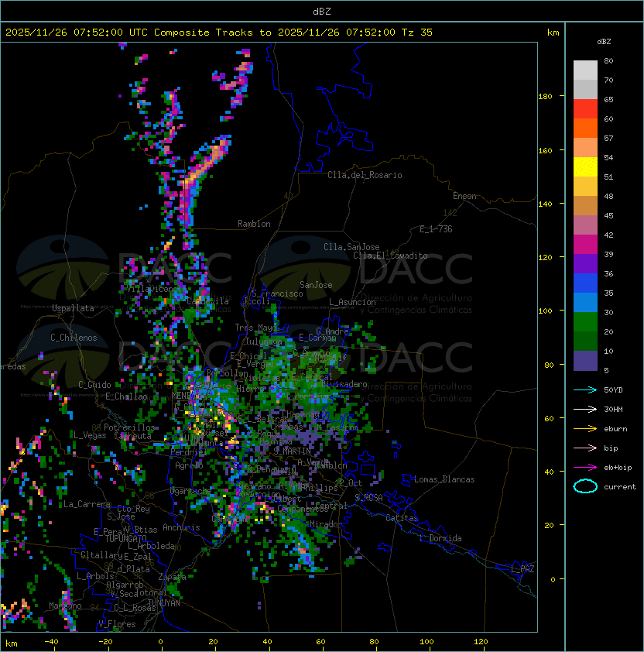Click the yellow eburn arrow legend icon
644x652 pixels.
tap(585, 429)
